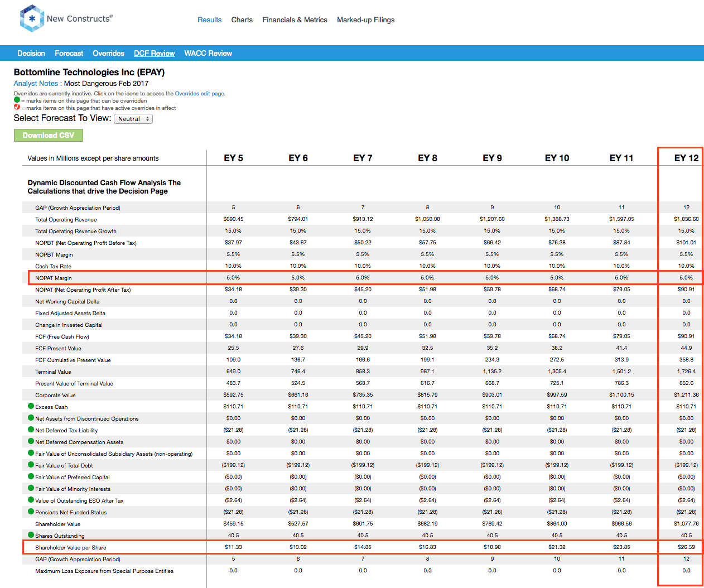Click the New Constructs brand name
704x588 pixels.
80,18
